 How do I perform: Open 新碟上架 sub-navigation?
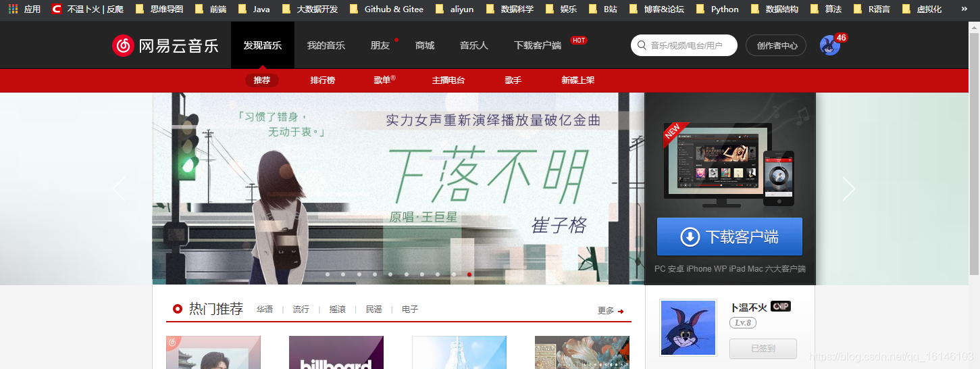578,80
